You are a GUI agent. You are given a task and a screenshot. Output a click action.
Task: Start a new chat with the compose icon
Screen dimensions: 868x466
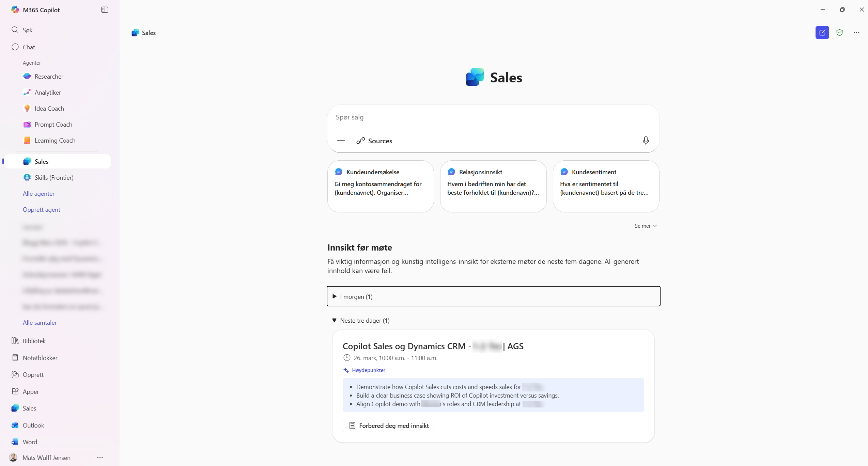coord(822,33)
